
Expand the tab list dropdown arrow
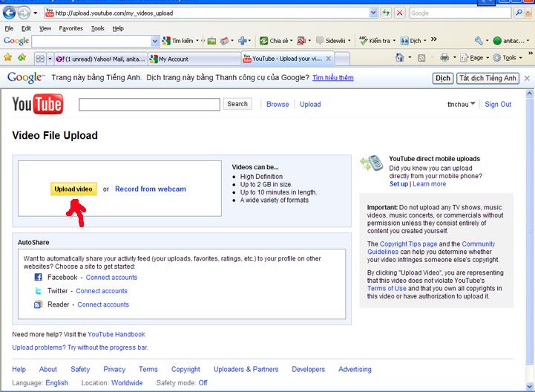click(50, 59)
